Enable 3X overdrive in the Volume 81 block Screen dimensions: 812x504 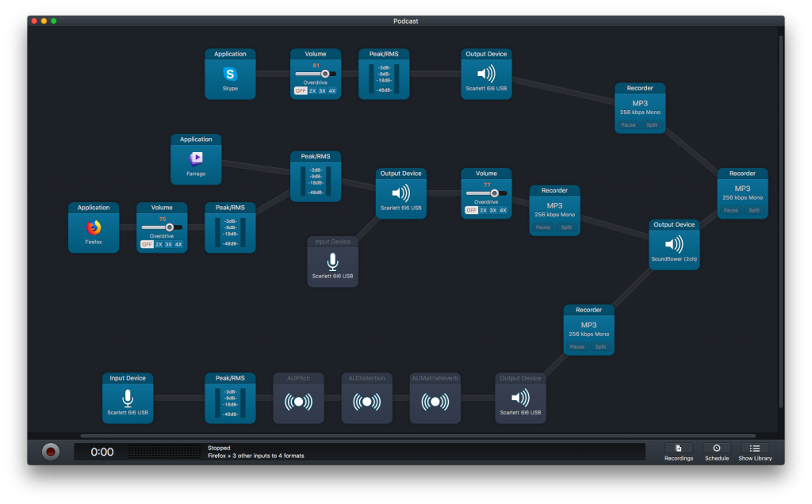pyautogui.click(x=322, y=91)
